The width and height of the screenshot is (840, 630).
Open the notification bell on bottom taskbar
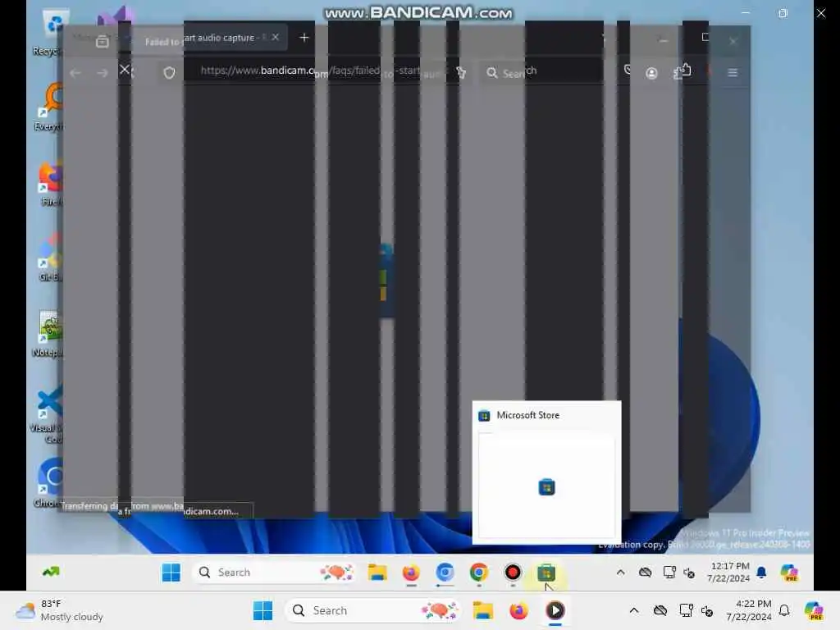coord(784,610)
